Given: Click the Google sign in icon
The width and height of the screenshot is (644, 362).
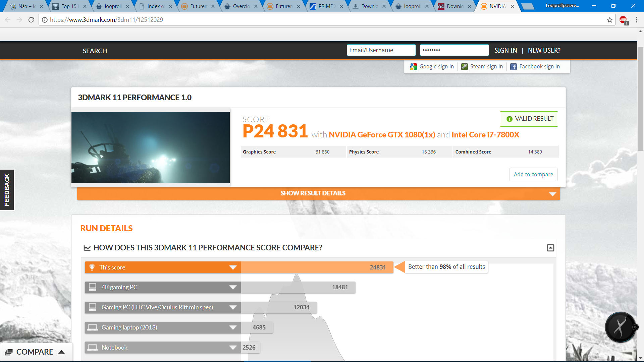Looking at the screenshot, I should 413,67.
